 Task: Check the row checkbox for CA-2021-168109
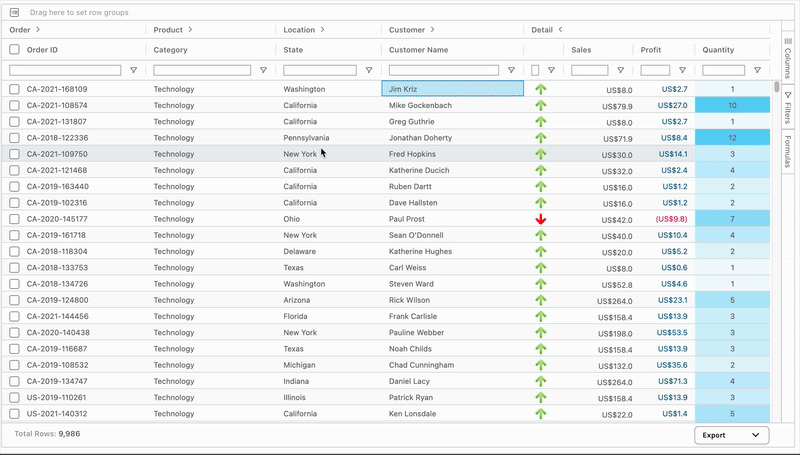tap(14, 89)
